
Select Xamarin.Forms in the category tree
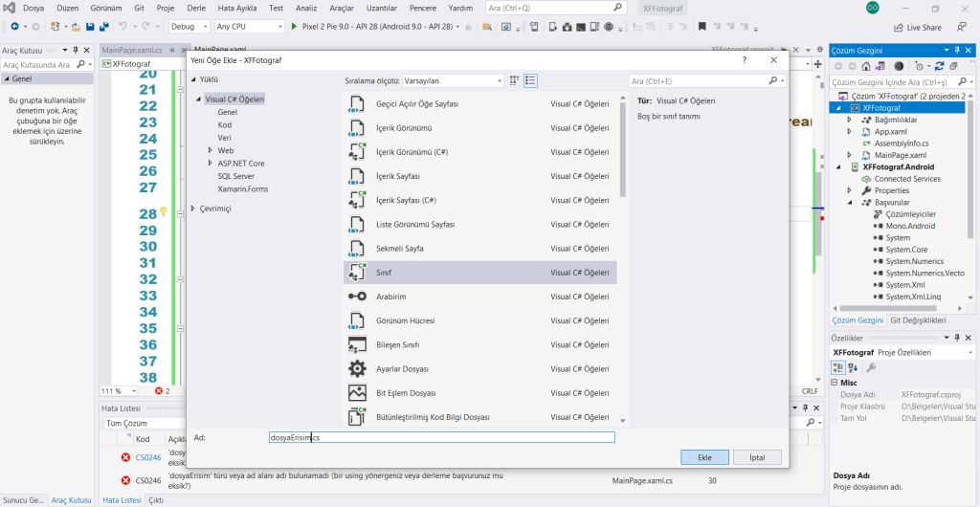tap(243, 188)
